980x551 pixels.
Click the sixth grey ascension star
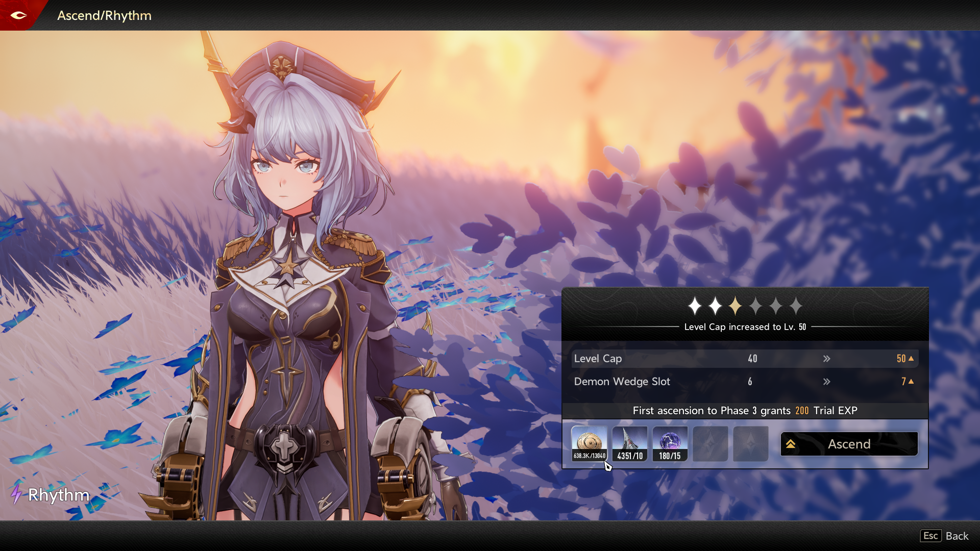[796, 306]
